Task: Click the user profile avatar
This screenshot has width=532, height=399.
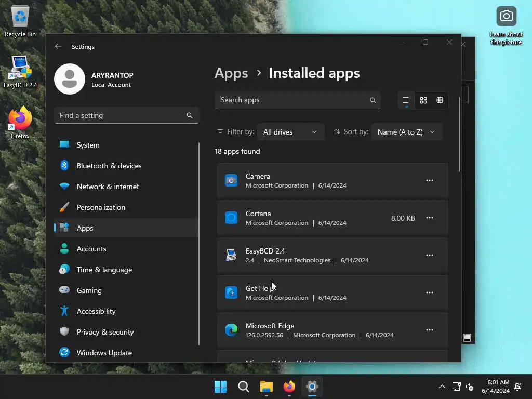Action: point(70,79)
